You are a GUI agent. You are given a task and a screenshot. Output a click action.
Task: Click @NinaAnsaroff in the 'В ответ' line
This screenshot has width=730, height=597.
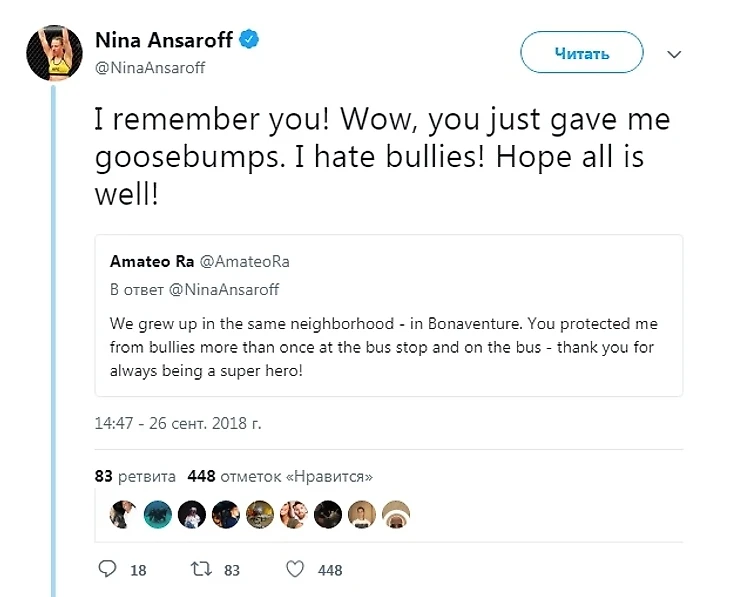coord(222,289)
